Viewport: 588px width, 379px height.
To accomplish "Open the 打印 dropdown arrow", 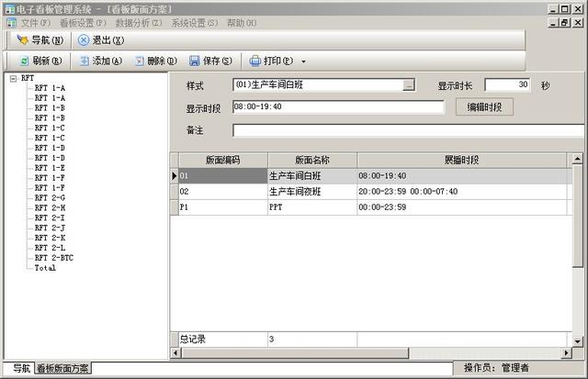I will [304, 62].
